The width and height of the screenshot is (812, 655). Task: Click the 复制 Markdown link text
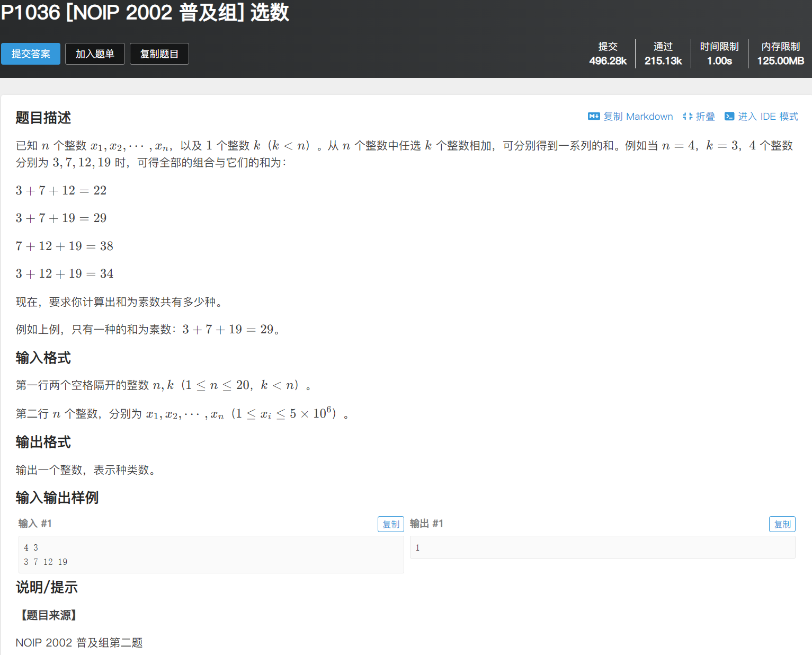tap(638, 117)
